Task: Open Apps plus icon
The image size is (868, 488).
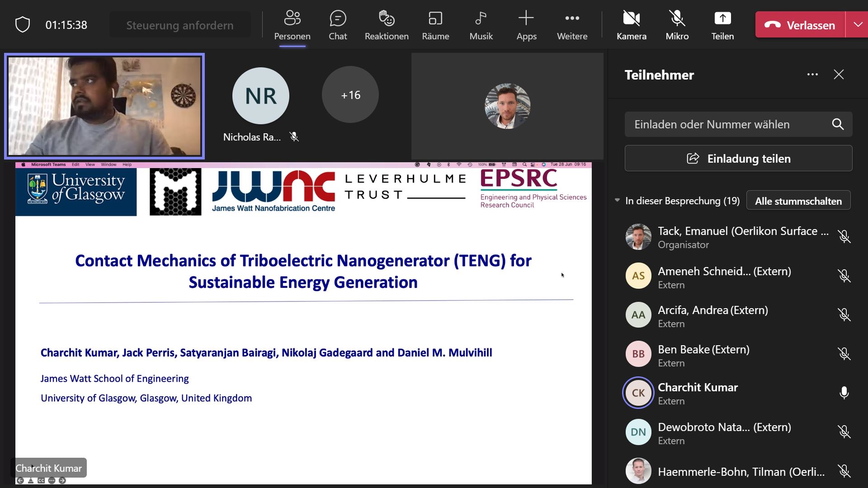Action: click(x=526, y=25)
